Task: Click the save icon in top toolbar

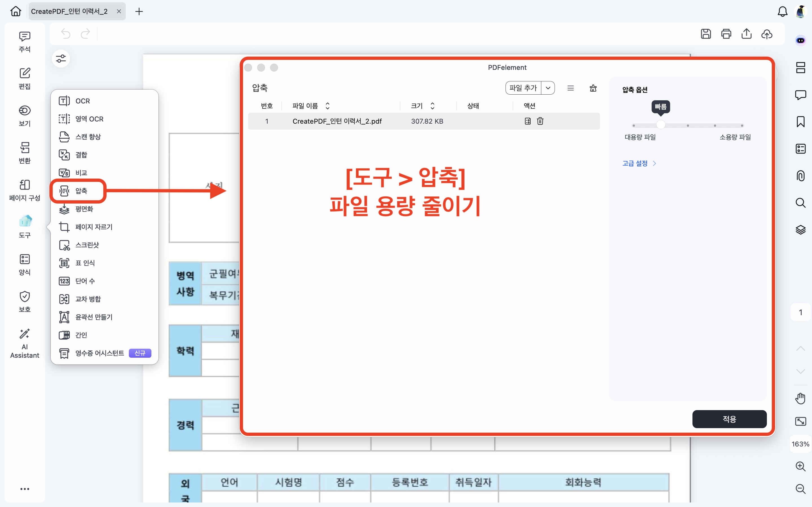Action: click(706, 34)
